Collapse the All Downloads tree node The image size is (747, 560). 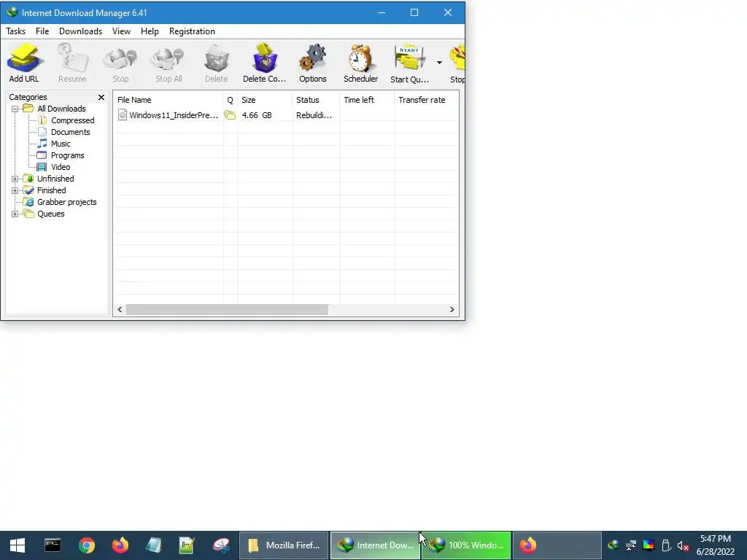click(15, 109)
